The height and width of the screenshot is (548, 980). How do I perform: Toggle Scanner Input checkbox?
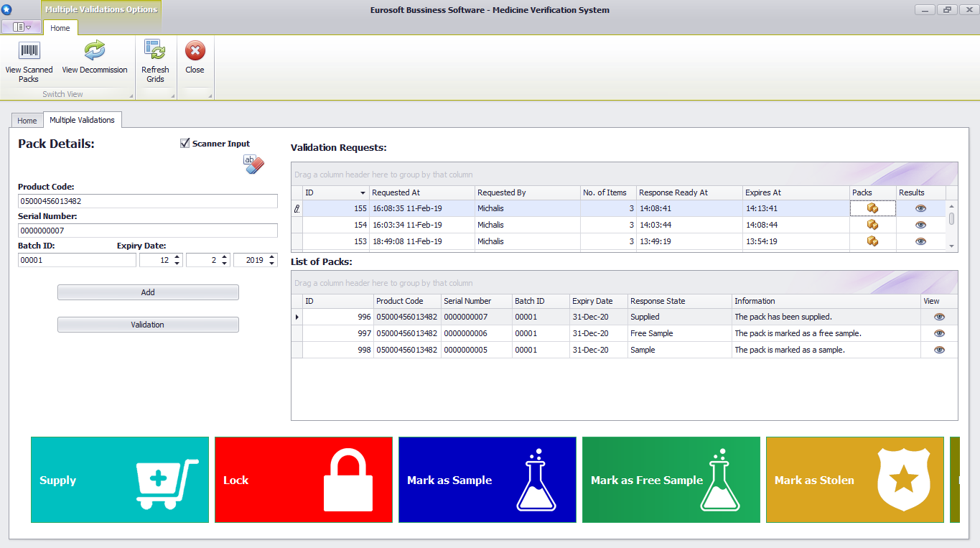pyautogui.click(x=185, y=144)
